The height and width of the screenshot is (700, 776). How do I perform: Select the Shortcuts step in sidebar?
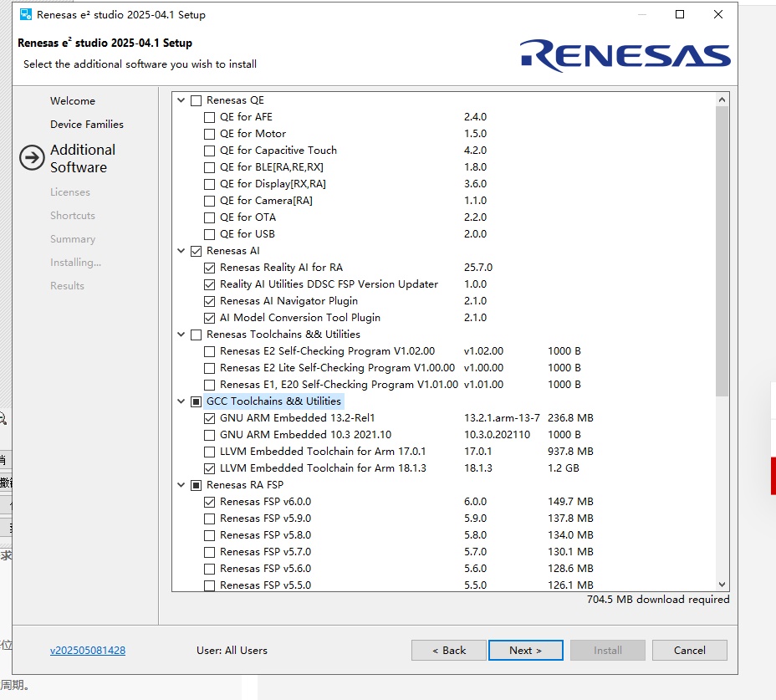[x=72, y=216]
